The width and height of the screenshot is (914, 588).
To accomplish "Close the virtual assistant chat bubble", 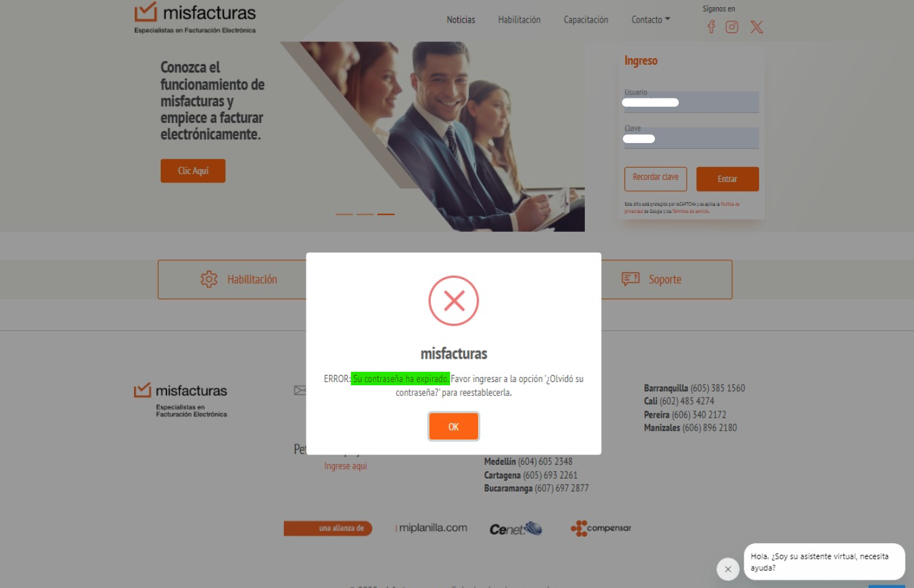I will pos(728,569).
